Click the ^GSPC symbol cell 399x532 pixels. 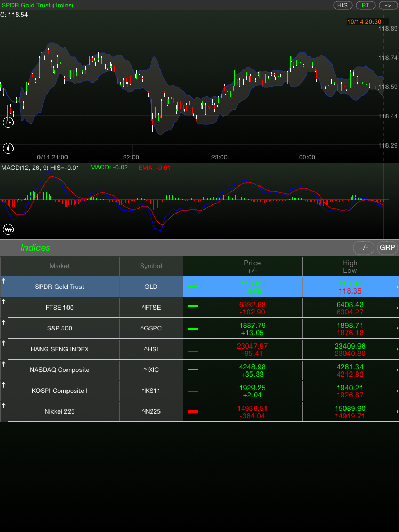point(151,328)
